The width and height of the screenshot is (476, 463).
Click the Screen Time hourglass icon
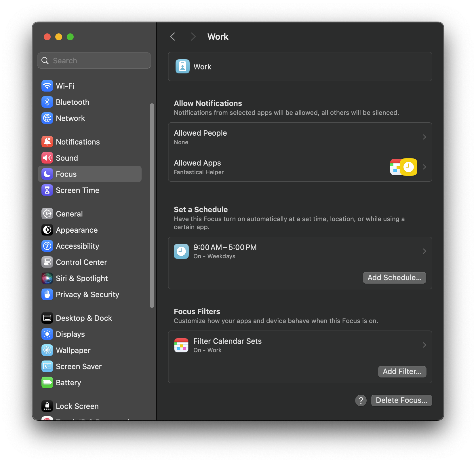[x=47, y=190]
